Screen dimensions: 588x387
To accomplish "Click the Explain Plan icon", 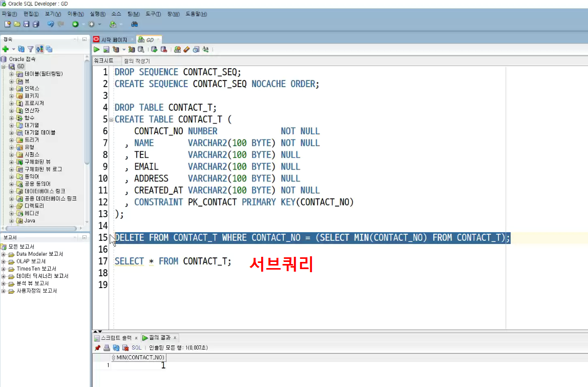I will [x=116, y=49].
